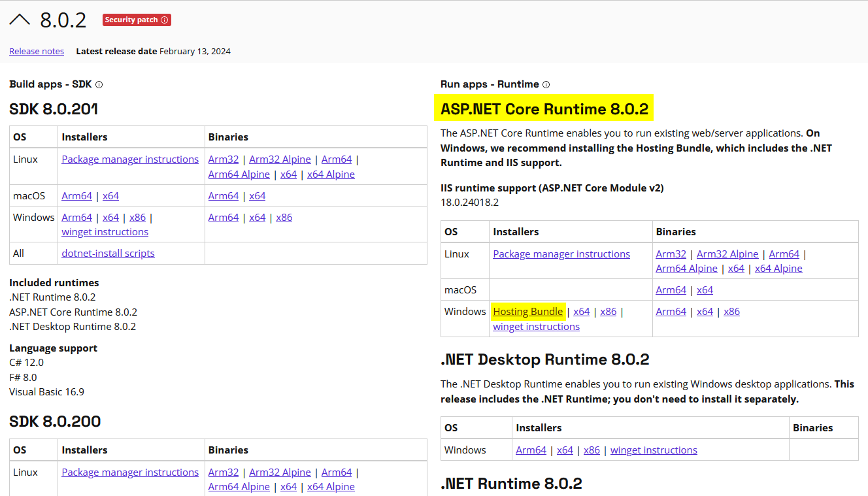Download ASP.NET Core Runtime Linux x64 binary
The height and width of the screenshot is (496, 868).
(x=736, y=269)
